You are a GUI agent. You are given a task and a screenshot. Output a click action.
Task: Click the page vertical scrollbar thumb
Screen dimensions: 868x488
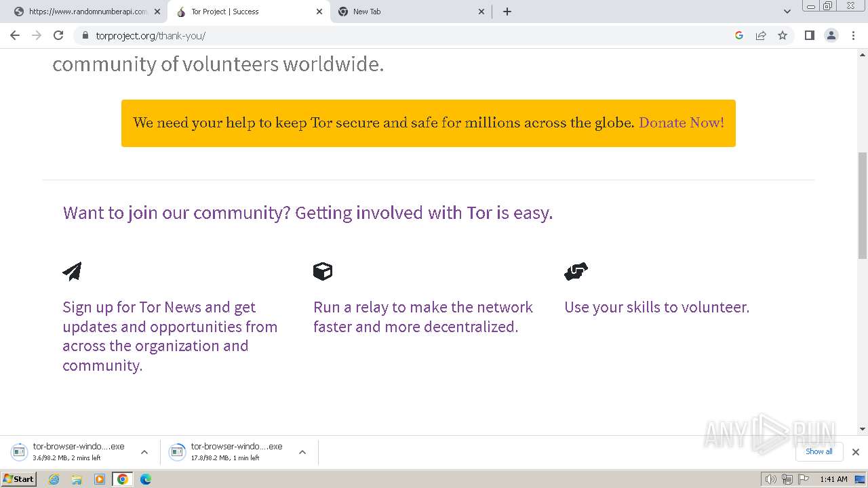pos(863,205)
